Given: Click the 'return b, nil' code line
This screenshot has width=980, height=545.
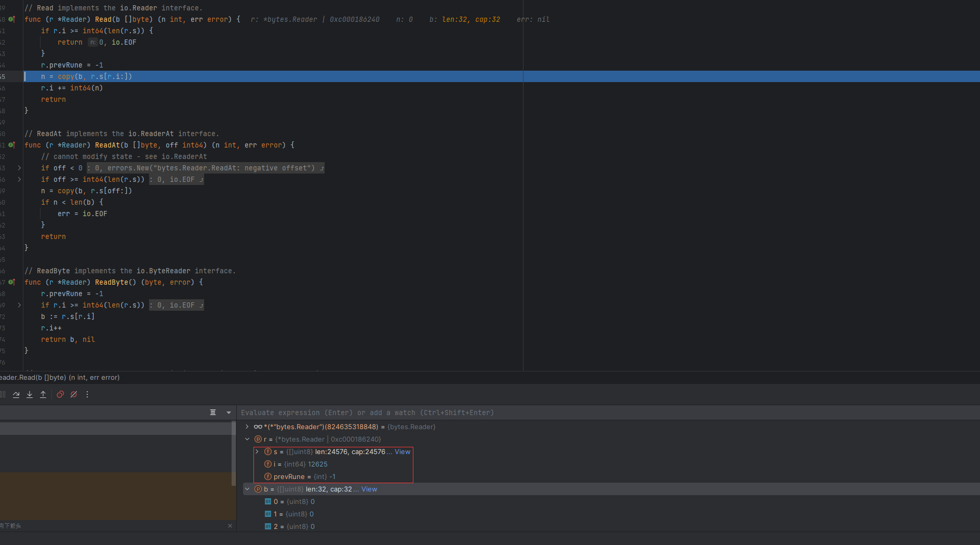Looking at the screenshot, I should coord(68,339).
